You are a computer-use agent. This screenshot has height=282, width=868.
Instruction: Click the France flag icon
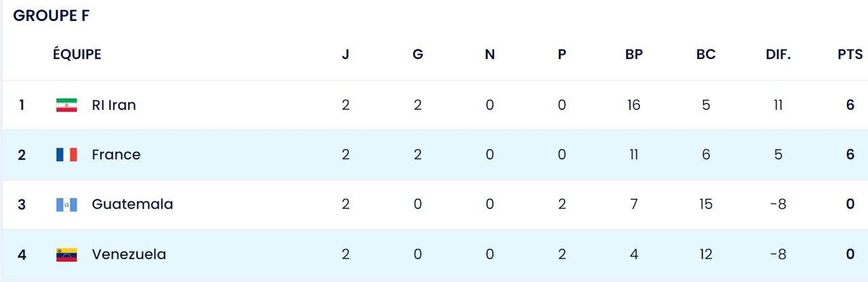(66, 155)
